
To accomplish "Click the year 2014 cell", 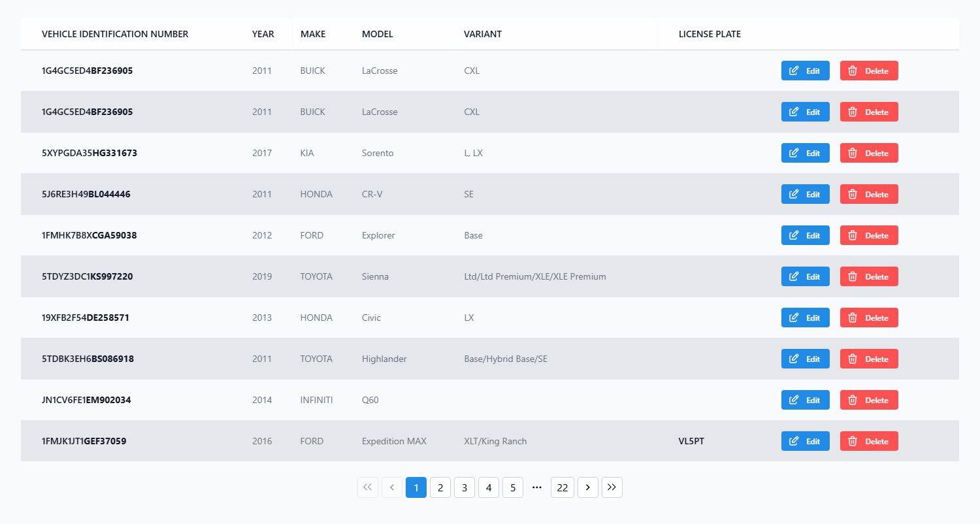I will point(262,400).
